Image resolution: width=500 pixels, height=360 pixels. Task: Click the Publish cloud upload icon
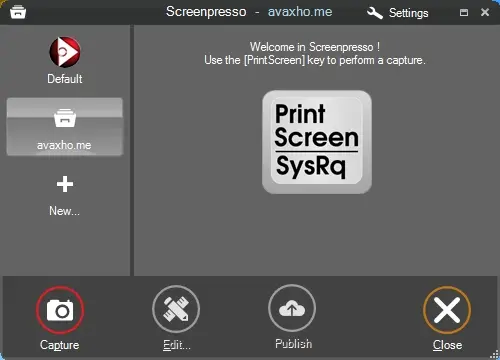click(x=292, y=309)
